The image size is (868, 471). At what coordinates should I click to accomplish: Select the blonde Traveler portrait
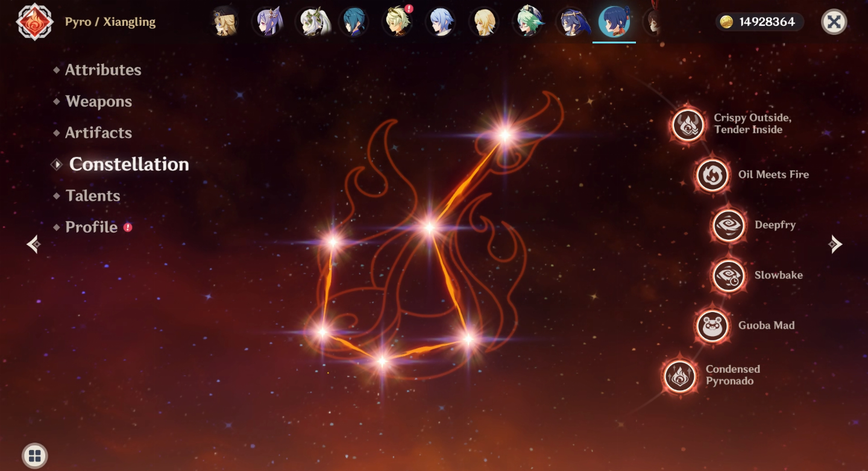click(x=485, y=22)
